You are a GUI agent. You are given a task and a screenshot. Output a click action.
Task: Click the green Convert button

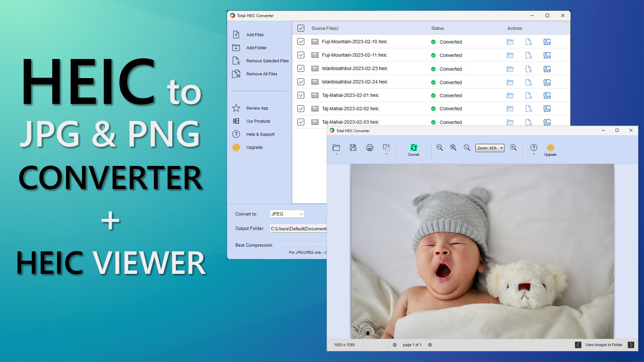pyautogui.click(x=413, y=149)
